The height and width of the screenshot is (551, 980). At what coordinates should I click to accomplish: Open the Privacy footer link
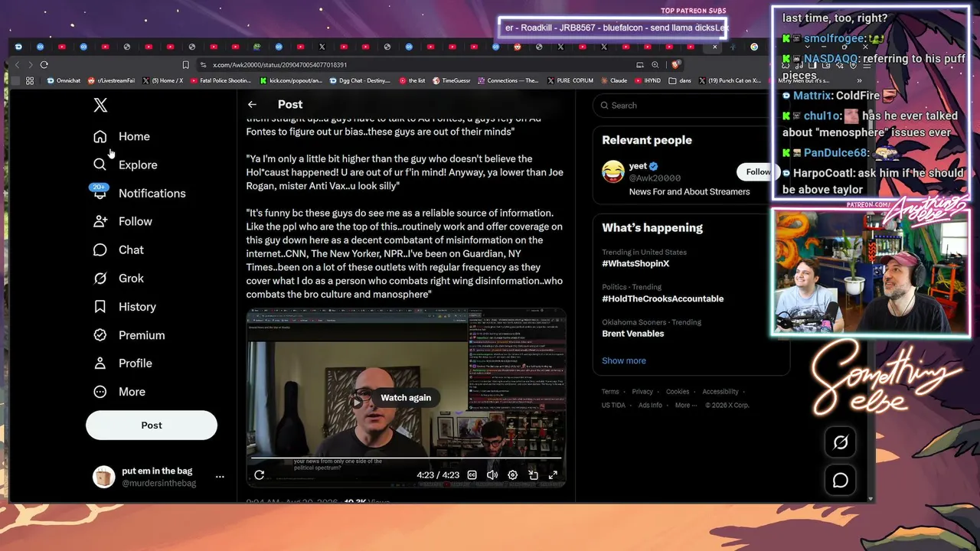pos(642,392)
